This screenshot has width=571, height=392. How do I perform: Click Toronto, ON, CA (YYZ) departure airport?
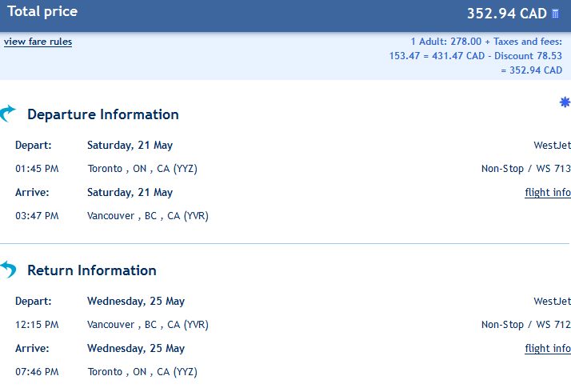[142, 169]
